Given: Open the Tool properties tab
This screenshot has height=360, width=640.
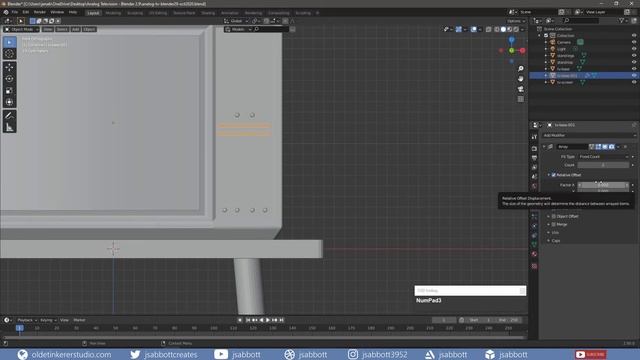Looking at the screenshot, I should click(534, 137).
